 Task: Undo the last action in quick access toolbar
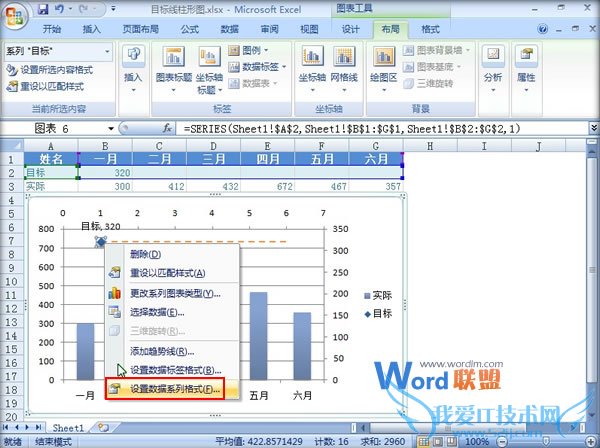click(59, 9)
